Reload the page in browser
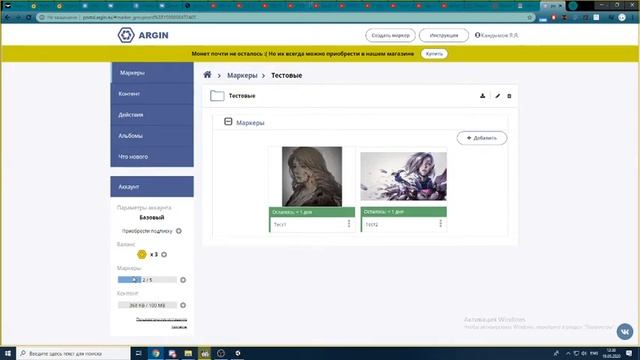The height and width of the screenshot is (360, 640). pyautogui.click(x=29, y=18)
